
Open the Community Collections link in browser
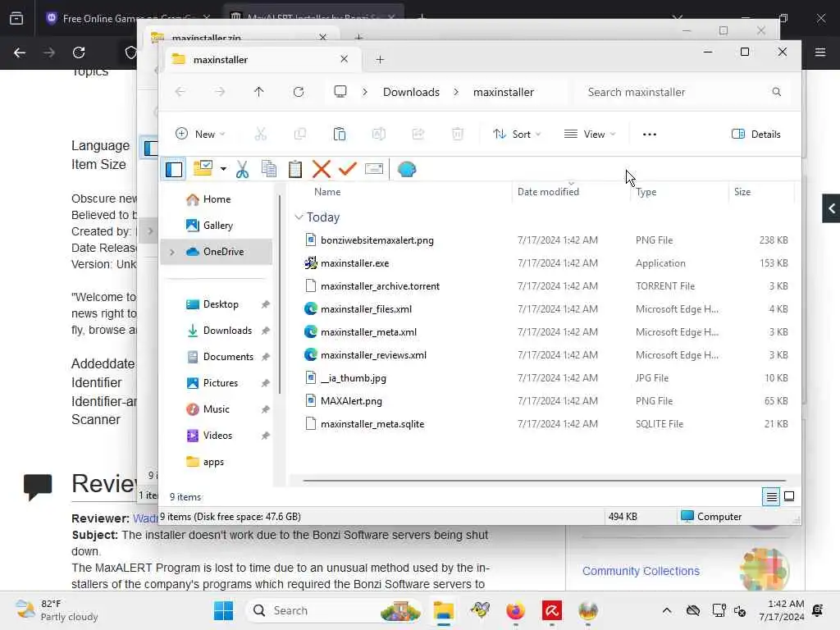(641, 571)
